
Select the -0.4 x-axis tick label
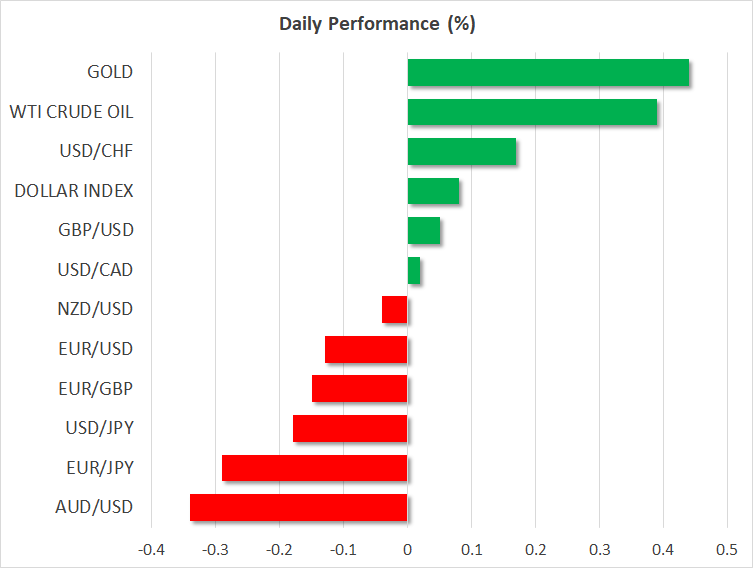pyautogui.click(x=151, y=550)
